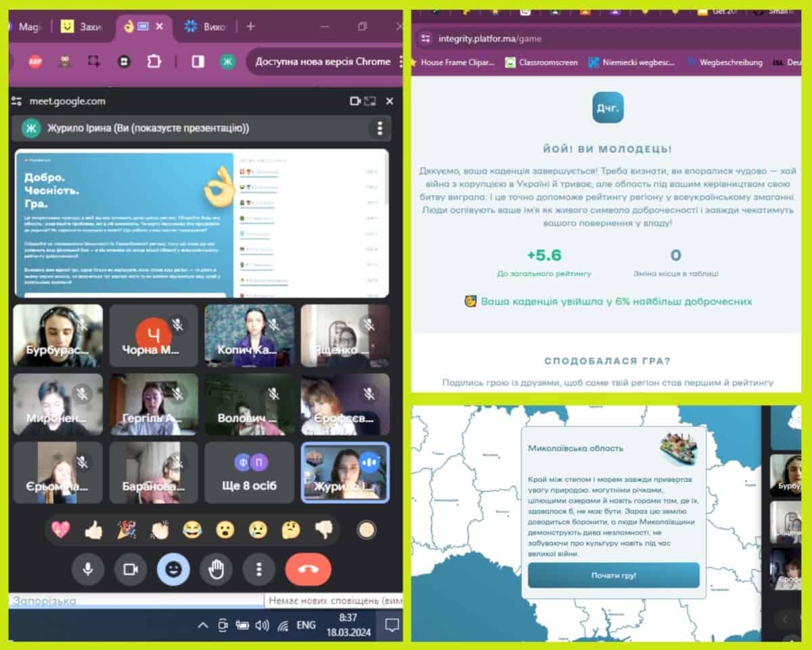Screen dimensions: 812x650
Task: Open the Chrome profile 'Ж' avatar
Action: (228, 62)
